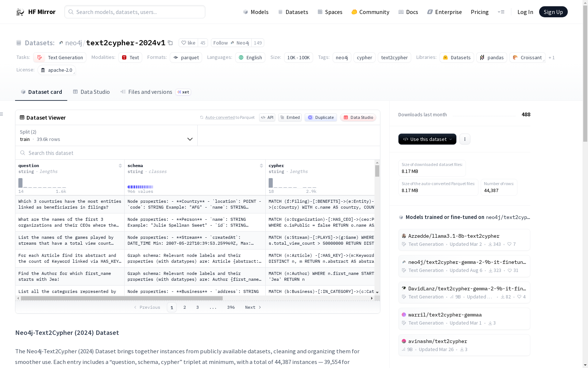Viewport: 588px width, 368px height.
Task: Jump to last page 396
Action: click(x=231, y=307)
